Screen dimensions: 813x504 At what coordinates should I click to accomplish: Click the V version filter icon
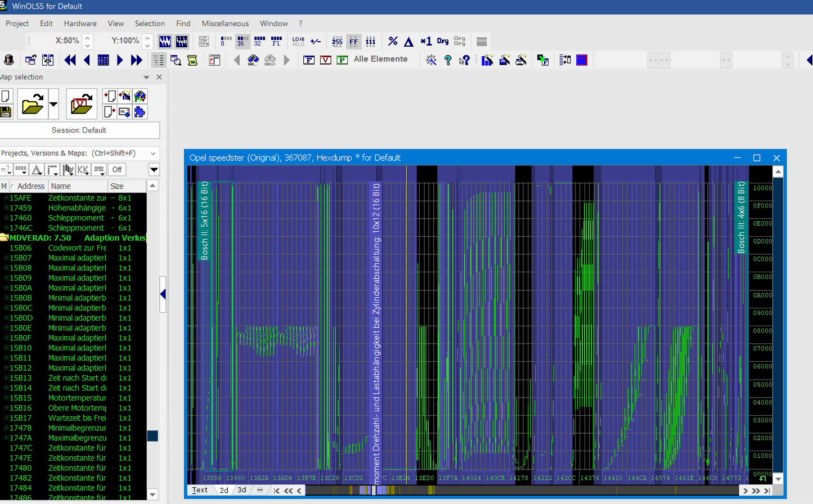coord(326,60)
